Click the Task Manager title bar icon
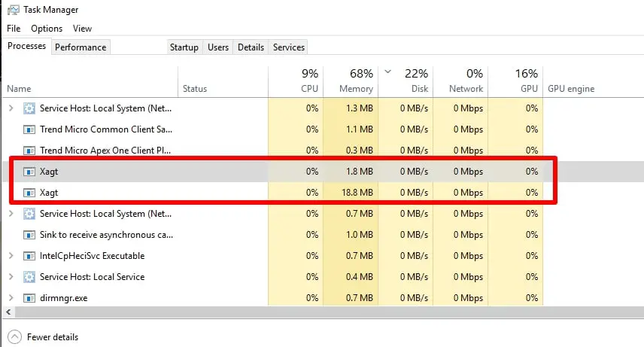 pyautogui.click(x=13, y=10)
